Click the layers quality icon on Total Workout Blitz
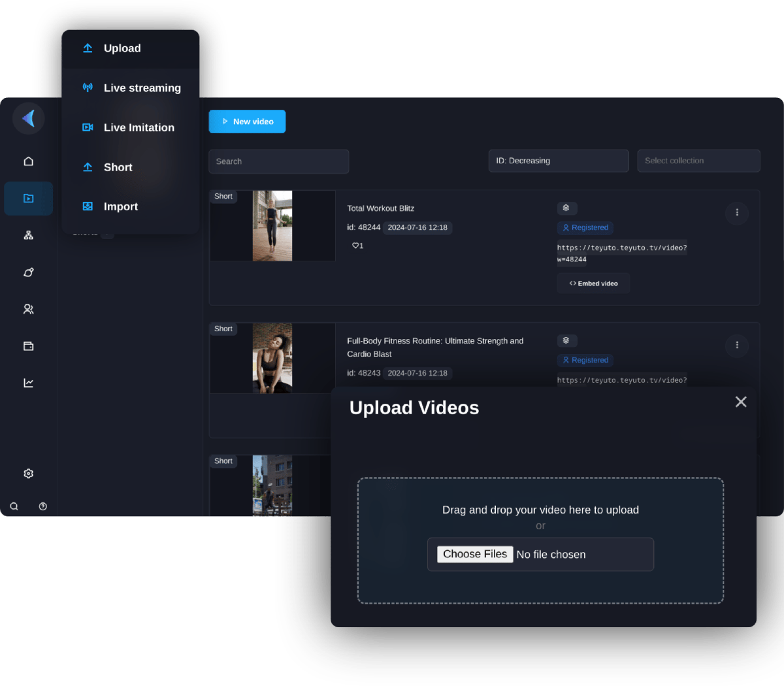The image size is (784, 686). pos(567,208)
